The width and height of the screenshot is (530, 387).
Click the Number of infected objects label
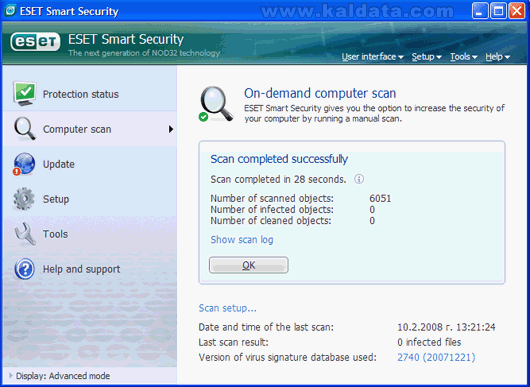point(272,210)
